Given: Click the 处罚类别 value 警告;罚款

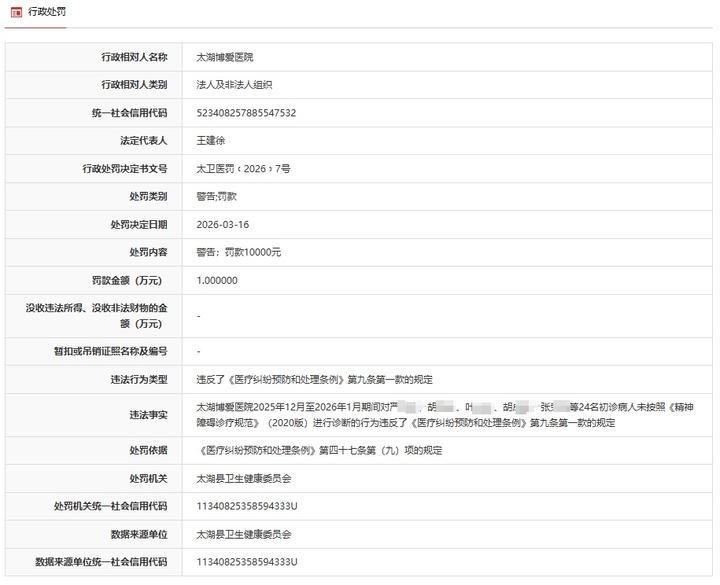Looking at the screenshot, I should [217, 197].
